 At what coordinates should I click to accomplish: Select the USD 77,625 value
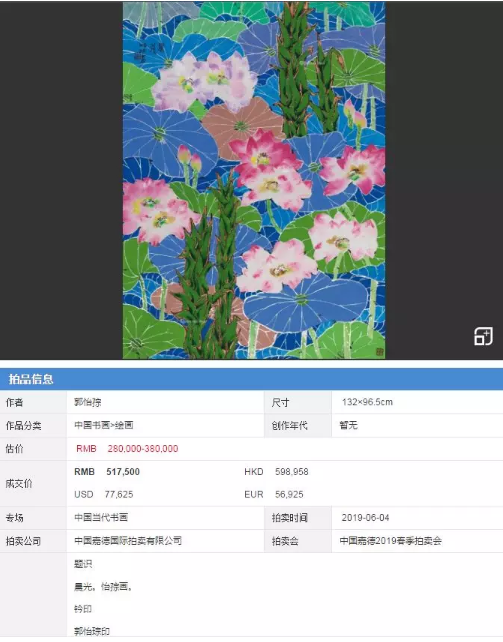point(104,495)
